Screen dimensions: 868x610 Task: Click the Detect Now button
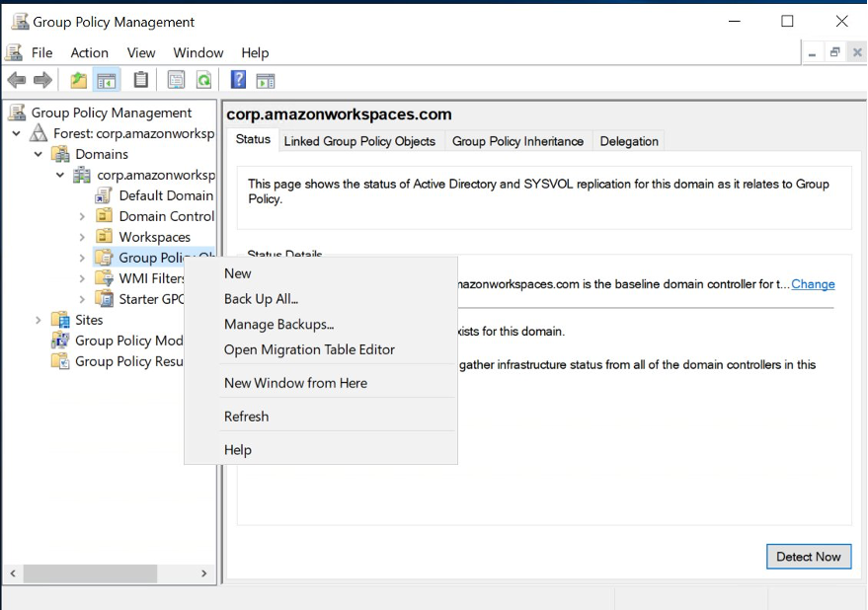pyautogui.click(x=809, y=557)
